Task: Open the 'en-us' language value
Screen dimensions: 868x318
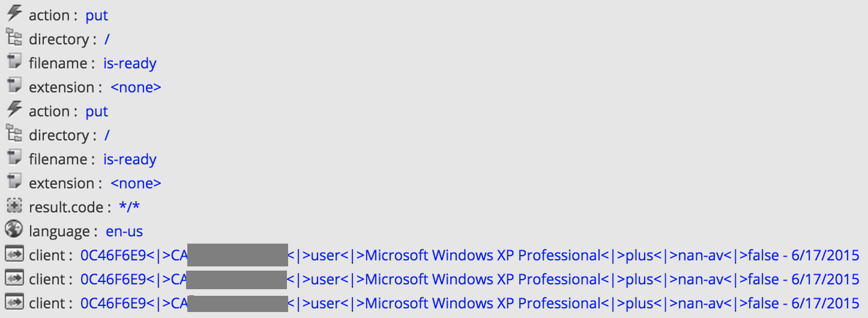Action: [124, 232]
